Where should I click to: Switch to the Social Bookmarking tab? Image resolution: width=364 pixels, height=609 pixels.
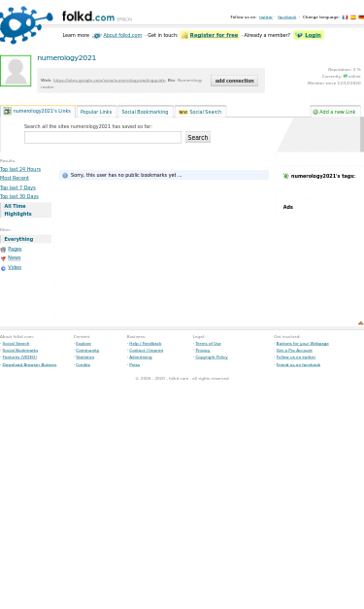[145, 112]
